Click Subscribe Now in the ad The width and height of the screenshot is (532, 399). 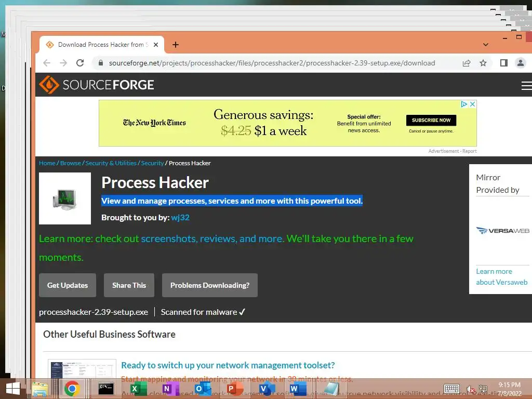click(x=431, y=120)
